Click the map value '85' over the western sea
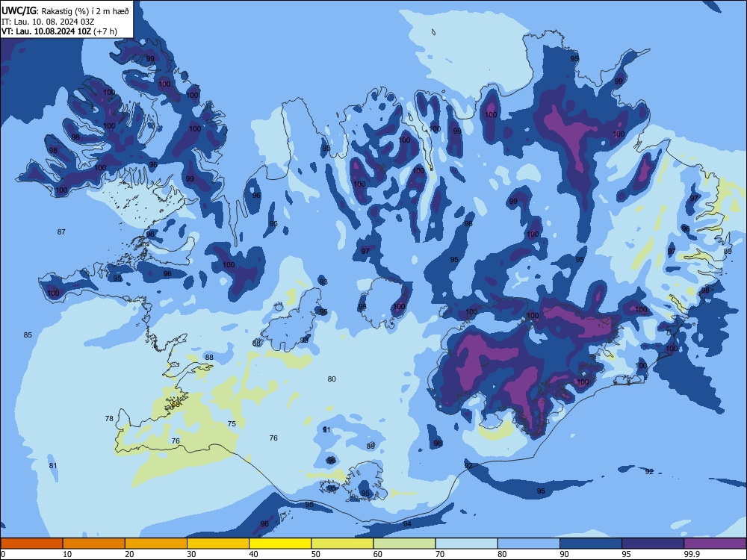The width and height of the screenshot is (747, 560). (28, 335)
